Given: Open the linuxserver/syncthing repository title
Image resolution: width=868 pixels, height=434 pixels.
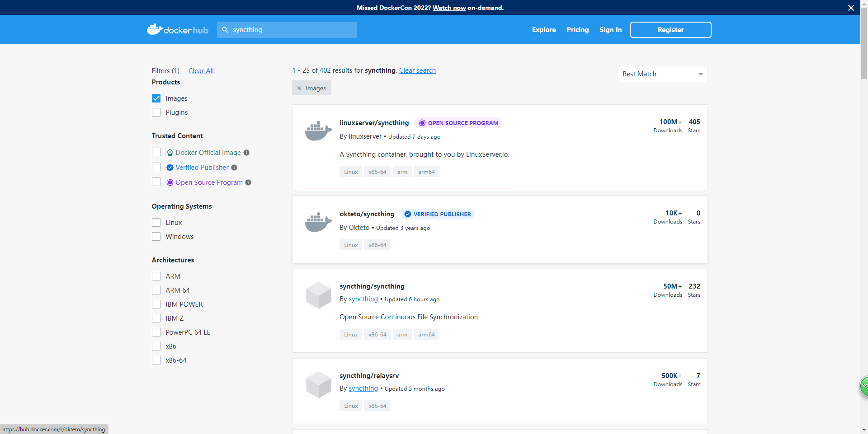Looking at the screenshot, I should 374,123.
